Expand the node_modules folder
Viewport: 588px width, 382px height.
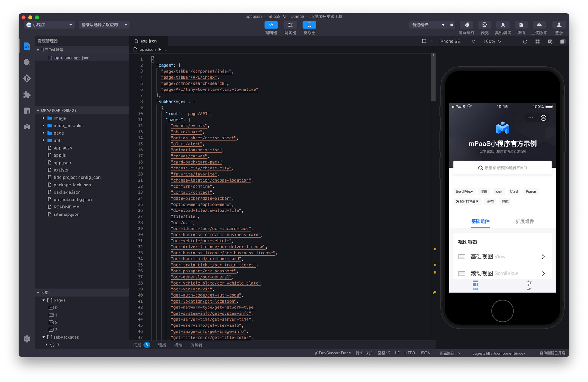pyautogui.click(x=68, y=126)
